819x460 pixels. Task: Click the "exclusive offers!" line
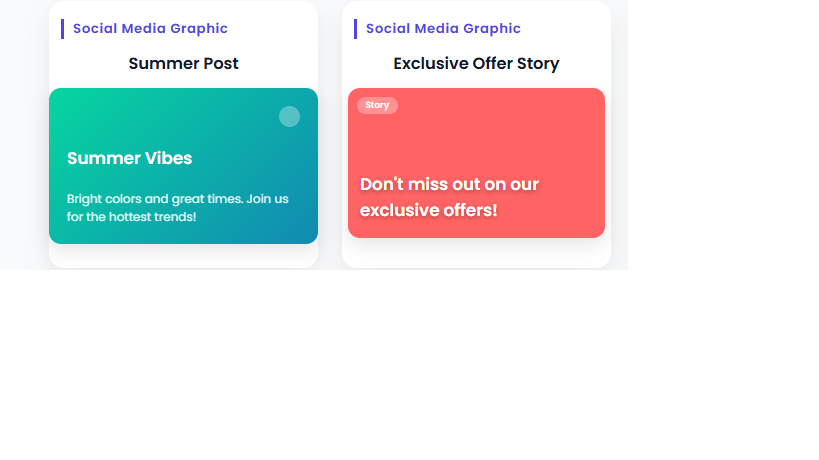coord(428,210)
